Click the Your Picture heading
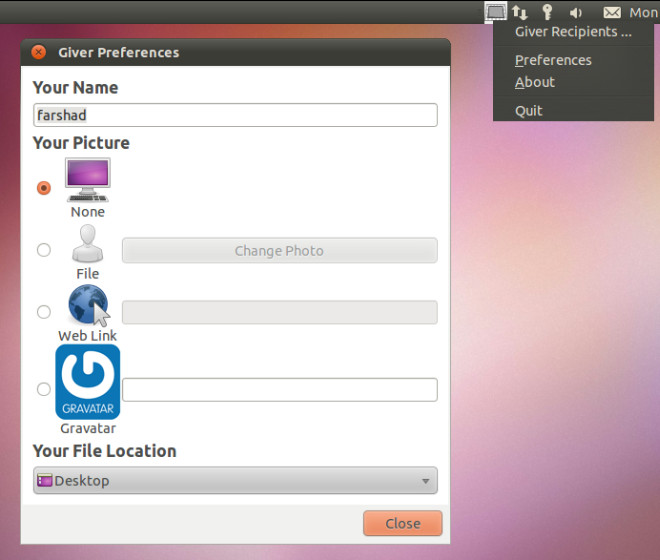The width and height of the screenshot is (660, 560). [81, 143]
